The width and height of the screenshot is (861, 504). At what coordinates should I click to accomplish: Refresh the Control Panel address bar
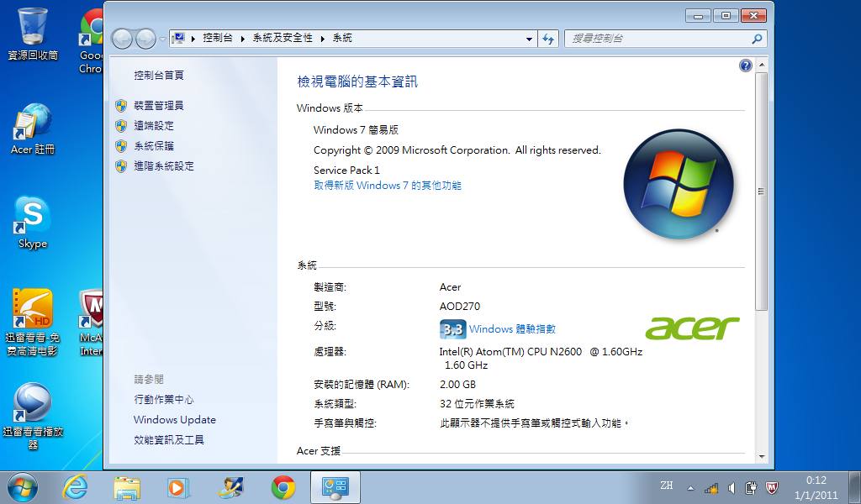coord(548,39)
